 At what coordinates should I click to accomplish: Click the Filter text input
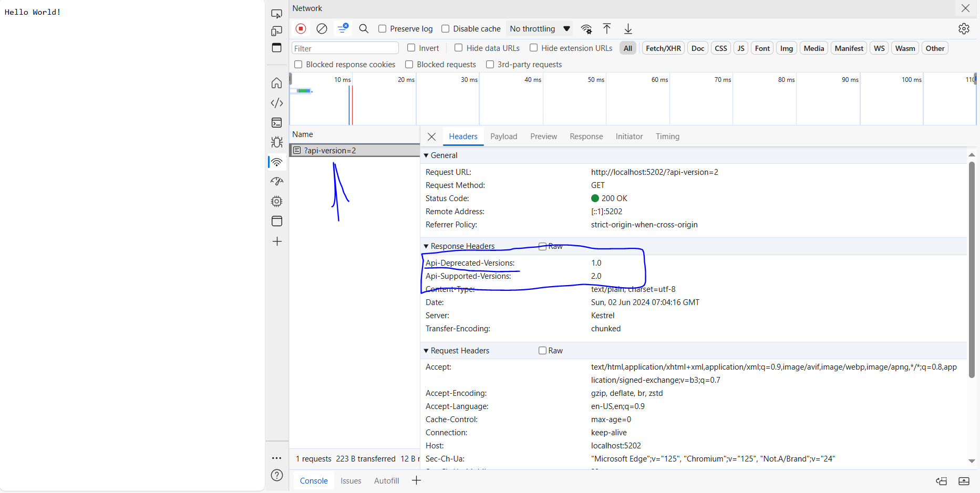pos(345,48)
